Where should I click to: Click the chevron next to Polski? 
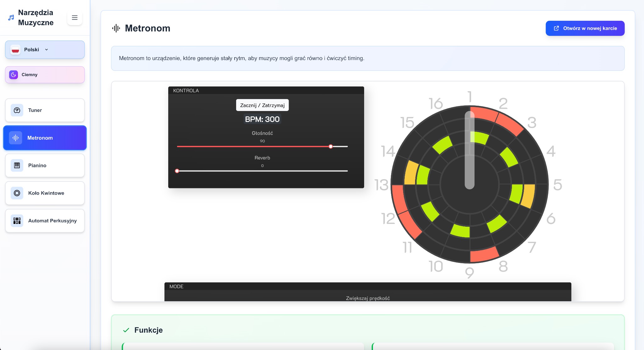(47, 50)
